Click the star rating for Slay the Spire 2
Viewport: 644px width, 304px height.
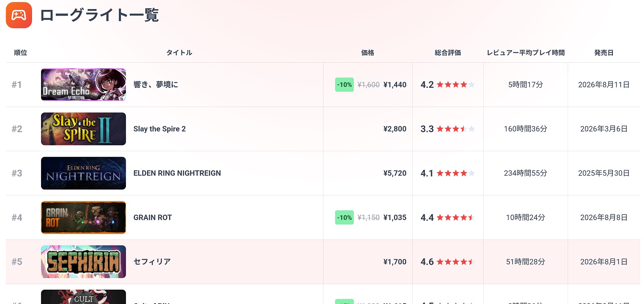(456, 129)
